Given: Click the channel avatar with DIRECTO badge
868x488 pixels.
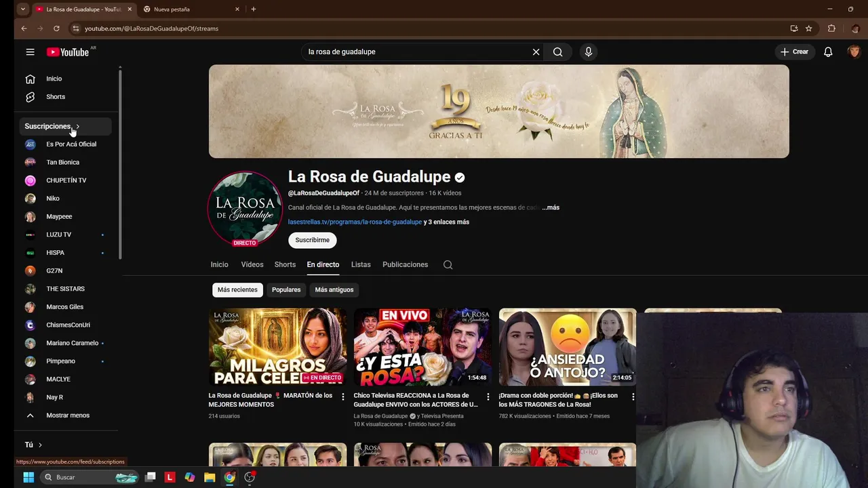Looking at the screenshot, I should pyautogui.click(x=245, y=208).
